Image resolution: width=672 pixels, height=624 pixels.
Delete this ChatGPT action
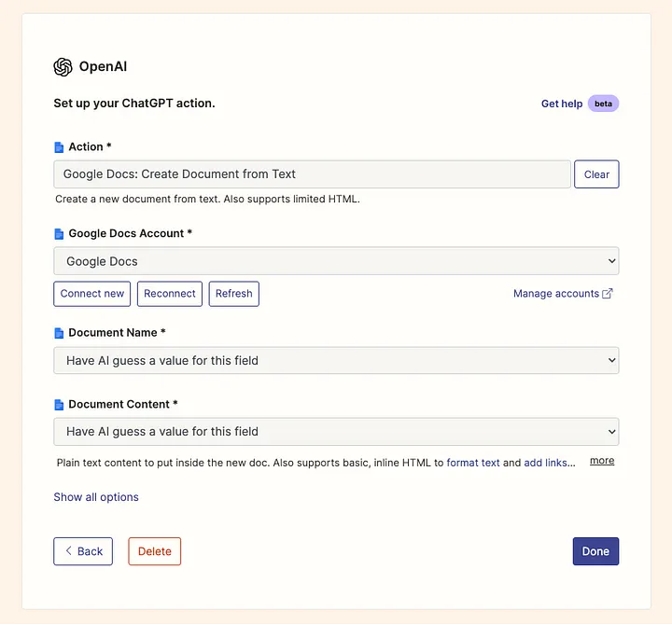(155, 551)
